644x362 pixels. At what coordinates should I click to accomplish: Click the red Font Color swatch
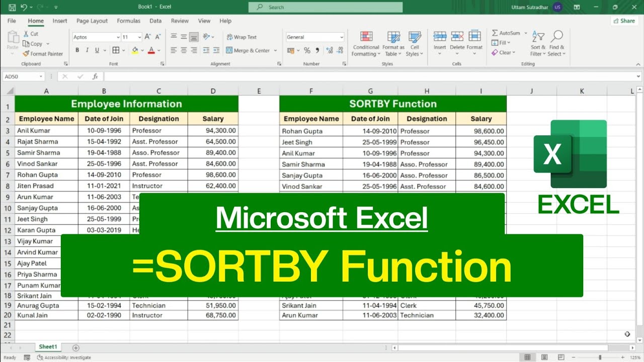click(x=151, y=50)
